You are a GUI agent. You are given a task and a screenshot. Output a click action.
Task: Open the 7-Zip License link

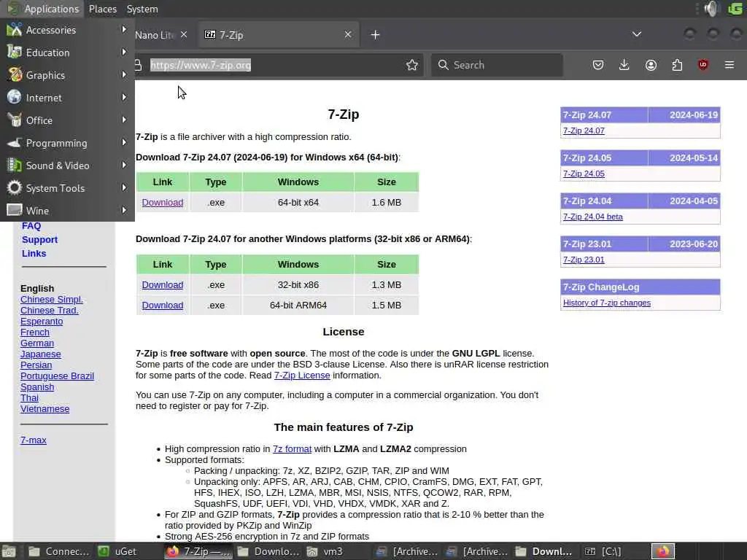[x=302, y=376]
